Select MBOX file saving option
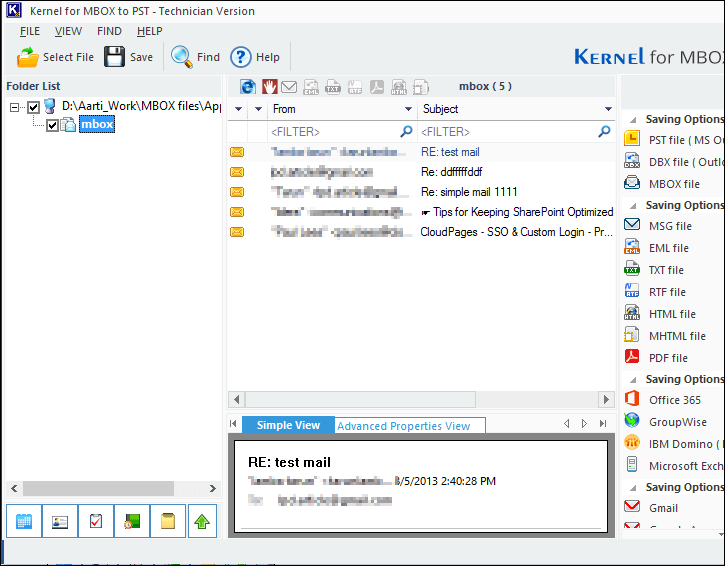Viewport: 725px width, 566px height. [662, 184]
